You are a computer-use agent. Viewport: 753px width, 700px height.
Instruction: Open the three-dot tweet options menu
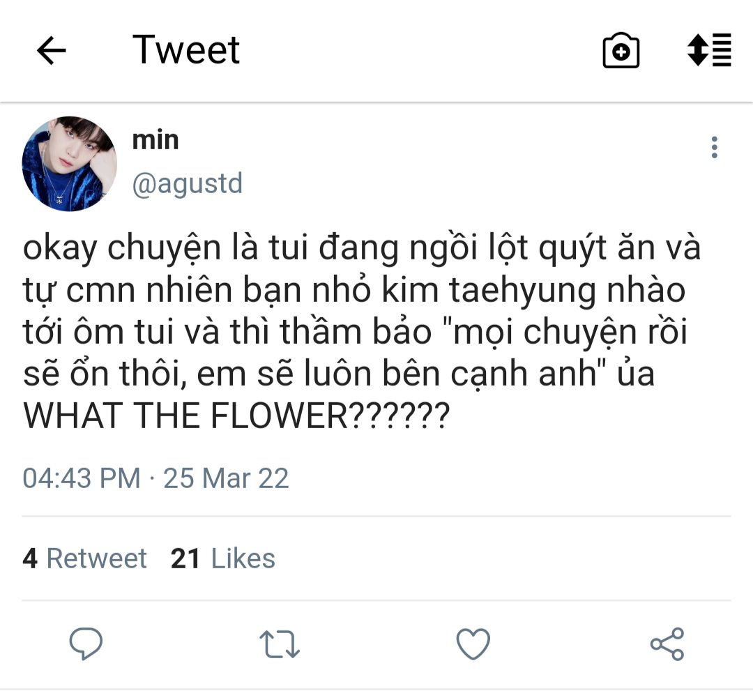[714, 148]
